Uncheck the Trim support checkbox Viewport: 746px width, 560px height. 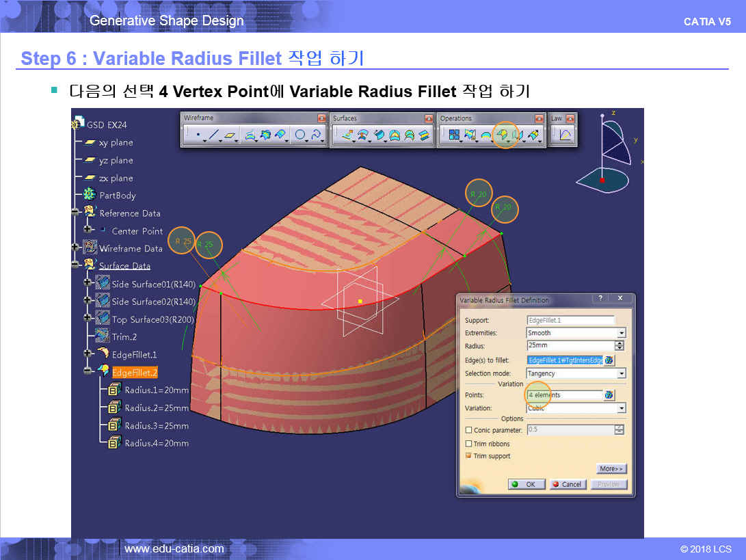pyautogui.click(x=468, y=456)
